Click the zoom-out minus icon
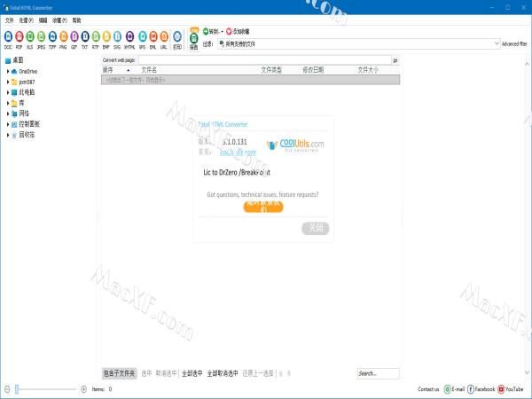Viewport: 532px width, 399px height. coord(7,389)
